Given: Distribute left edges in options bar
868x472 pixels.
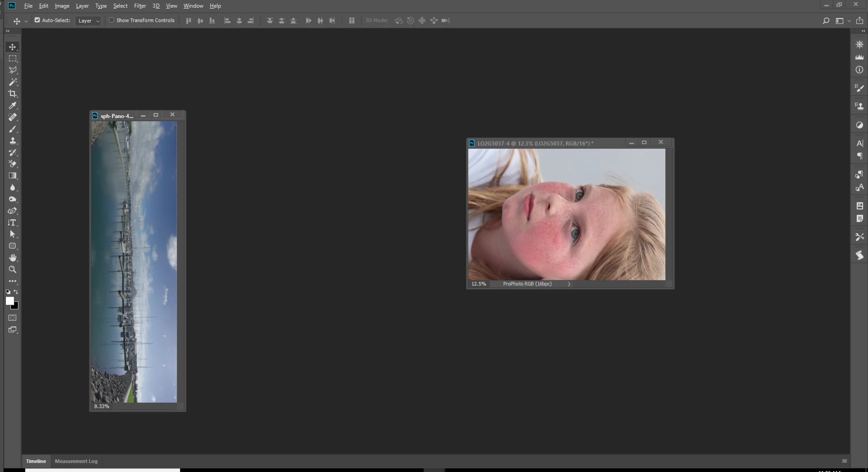Looking at the screenshot, I should click(x=309, y=21).
